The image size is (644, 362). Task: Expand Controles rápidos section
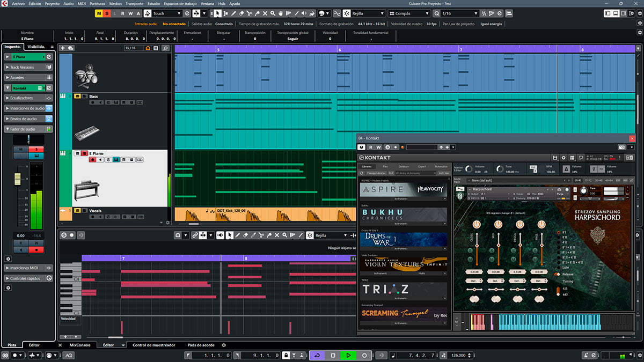pyautogui.click(x=28, y=278)
